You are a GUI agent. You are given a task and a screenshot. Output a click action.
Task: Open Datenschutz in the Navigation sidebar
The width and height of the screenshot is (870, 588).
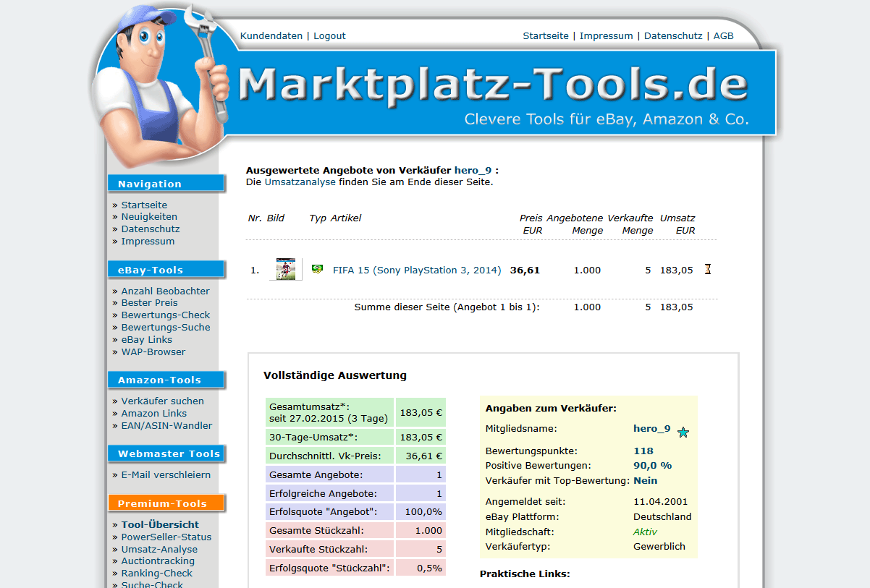[x=151, y=229]
